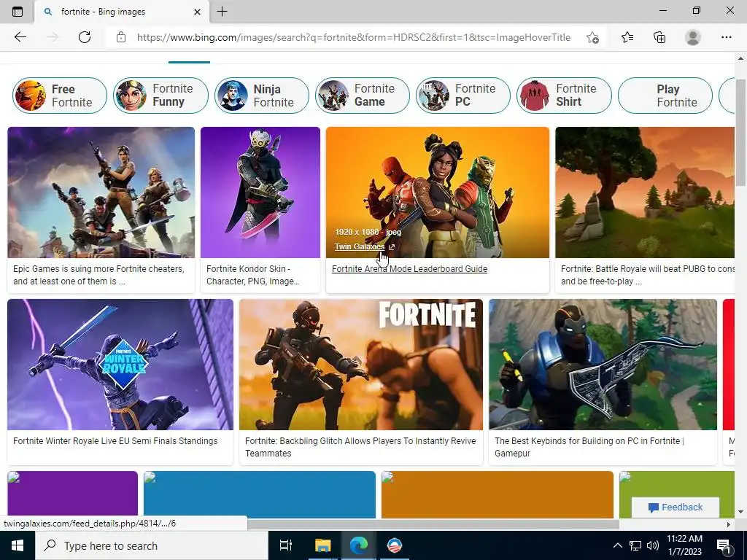The height and width of the screenshot is (560, 747).
Task: Open Epic Games is suing more Fortnite cheaters title
Action: 98,275
